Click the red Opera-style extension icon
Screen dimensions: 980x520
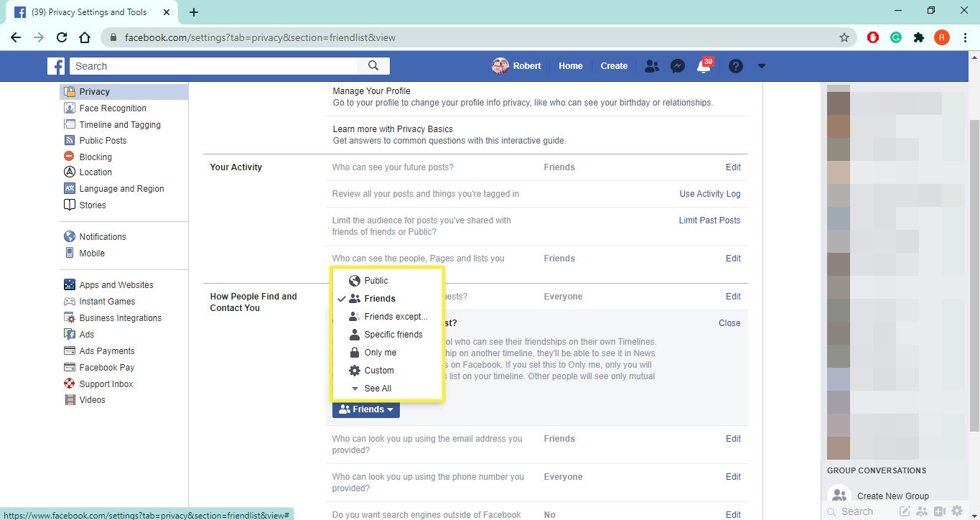tap(873, 37)
